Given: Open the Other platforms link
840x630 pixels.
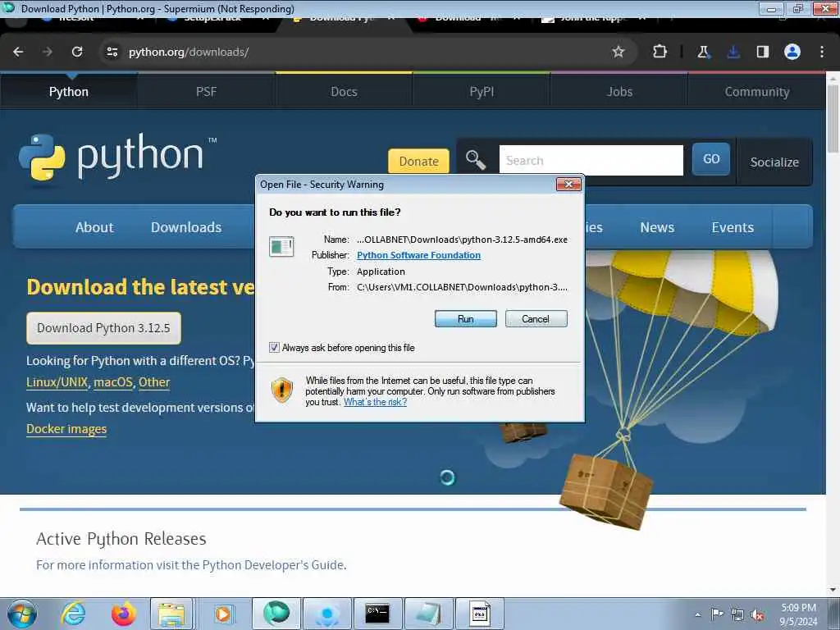Looking at the screenshot, I should [154, 382].
